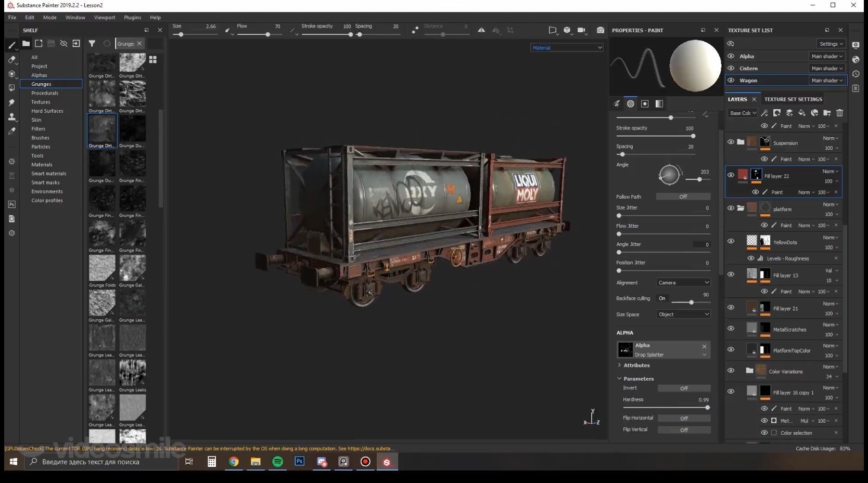The image size is (868, 483).
Task: Add a new paint layer
Action: (x=789, y=113)
